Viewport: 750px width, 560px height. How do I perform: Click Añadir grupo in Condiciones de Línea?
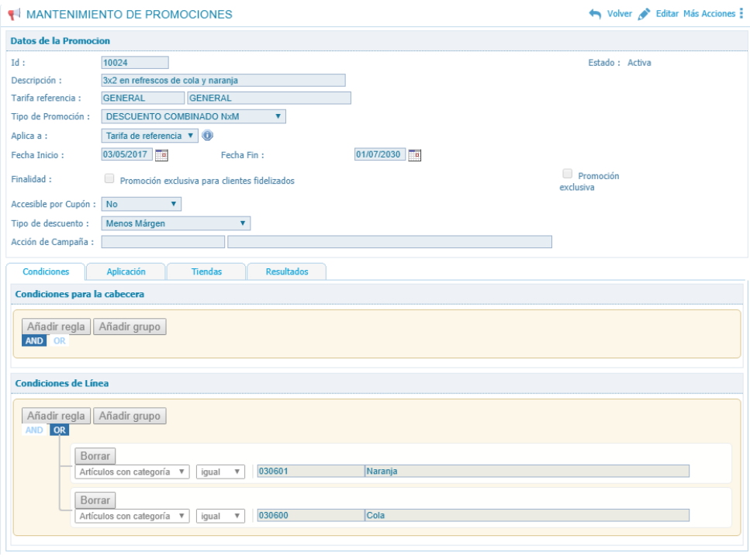point(130,416)
